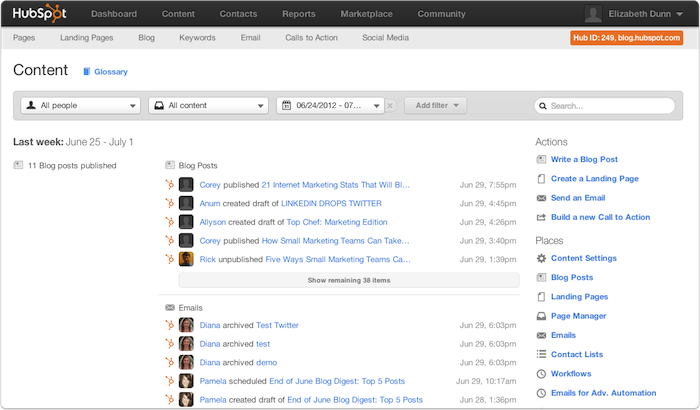Click the Send an Email envelope icon

pos(541,198)
